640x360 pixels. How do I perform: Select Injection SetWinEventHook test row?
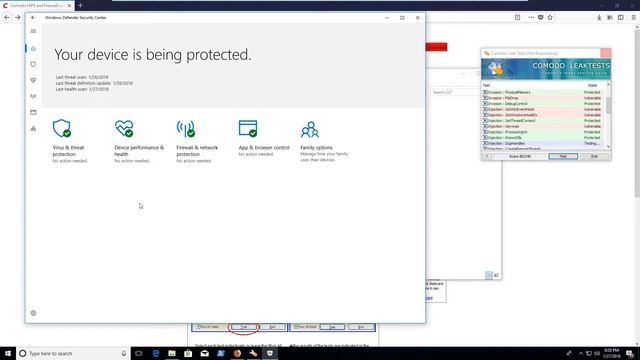pos(542,110)
